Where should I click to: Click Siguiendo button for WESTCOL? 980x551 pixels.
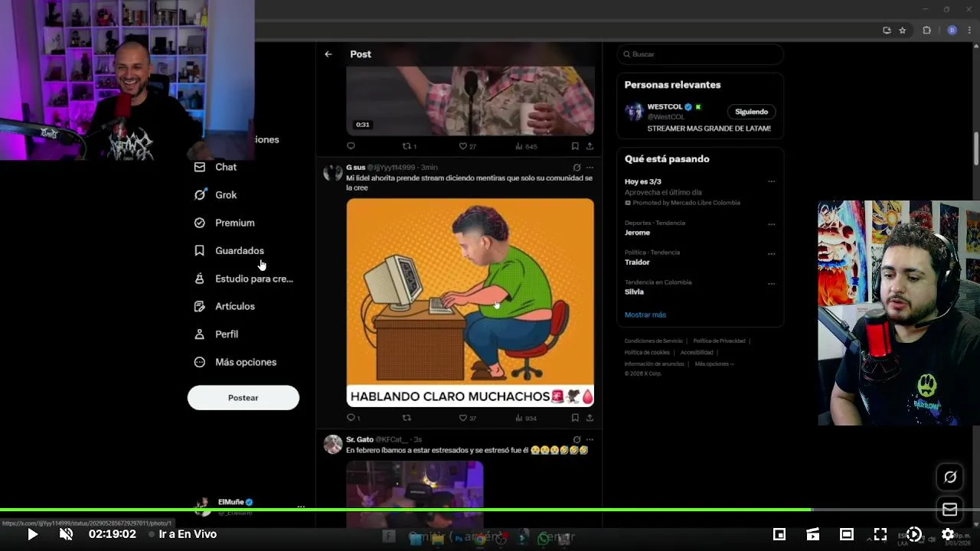pyautogui.click(x=751, y=112)
